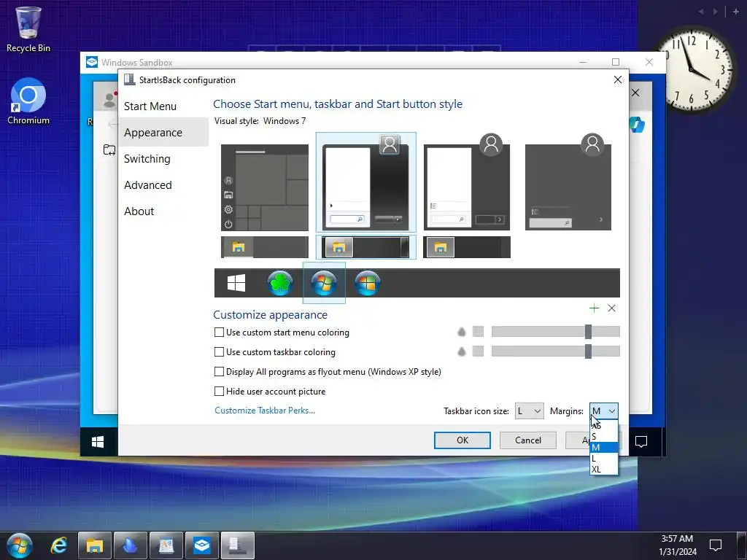The image size is (747, 560).
Task: Open the sandbox notification center icon
Action: pyautogui.click(x=641, y=442)
